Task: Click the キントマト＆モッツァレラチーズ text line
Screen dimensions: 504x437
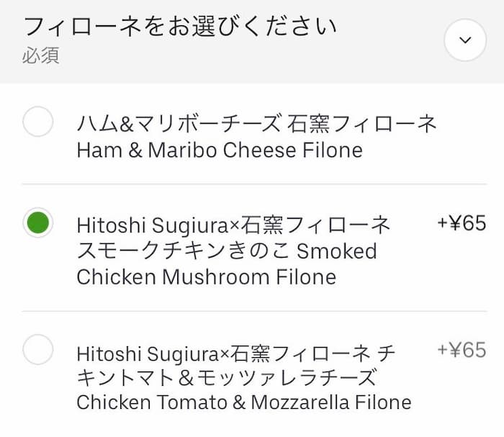Action: (226, 377)
